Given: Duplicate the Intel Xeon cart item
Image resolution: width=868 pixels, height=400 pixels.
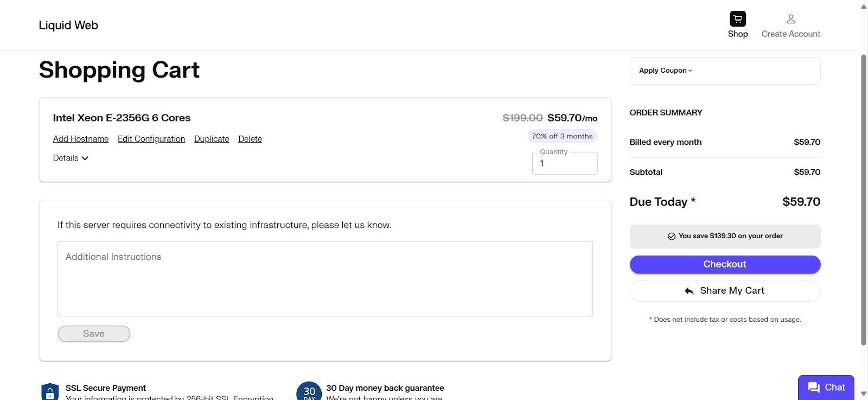Looking at the screenshot, I should pos(212,139).
